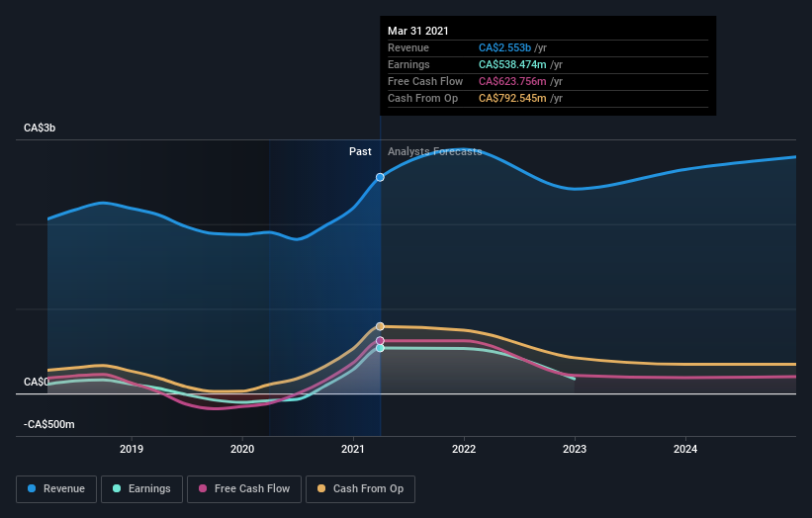Click the orange Cash From Op data point
The height and width of the screenshot is (518, 812).
click(x=380, y=326)
